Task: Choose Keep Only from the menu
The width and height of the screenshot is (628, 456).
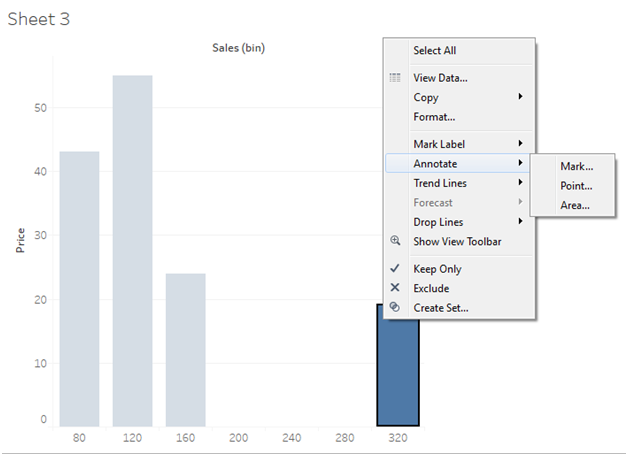Action: pos(459,269)
